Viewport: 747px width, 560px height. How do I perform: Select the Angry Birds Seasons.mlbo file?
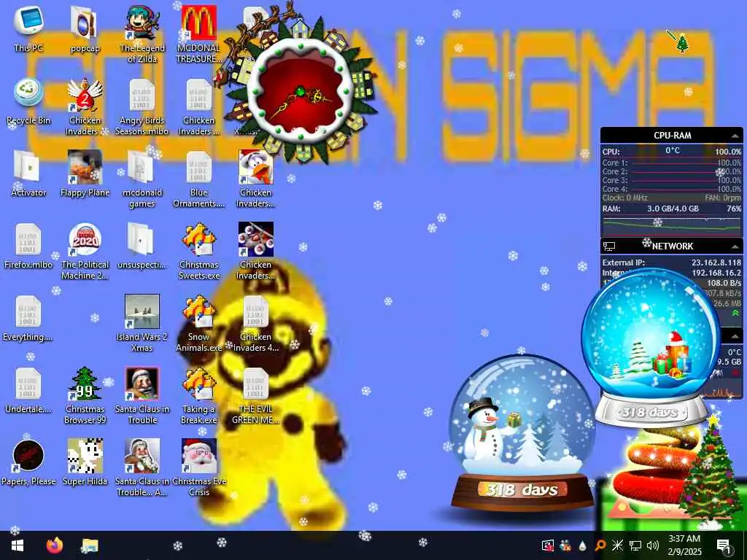click(x=142, y=106)
